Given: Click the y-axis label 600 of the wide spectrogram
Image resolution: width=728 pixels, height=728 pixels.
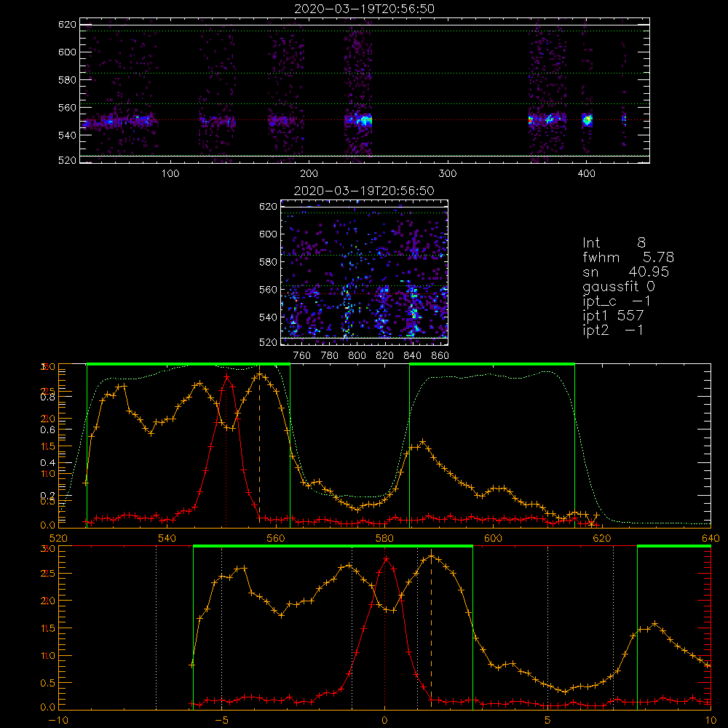Looking at the screenshot, I should click(x=67, y=52).
